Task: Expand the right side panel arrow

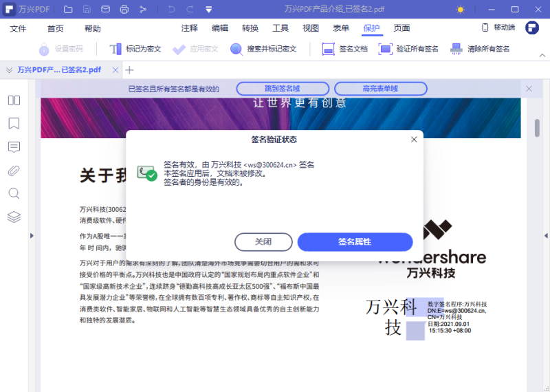Action: [x=546, y=235]
